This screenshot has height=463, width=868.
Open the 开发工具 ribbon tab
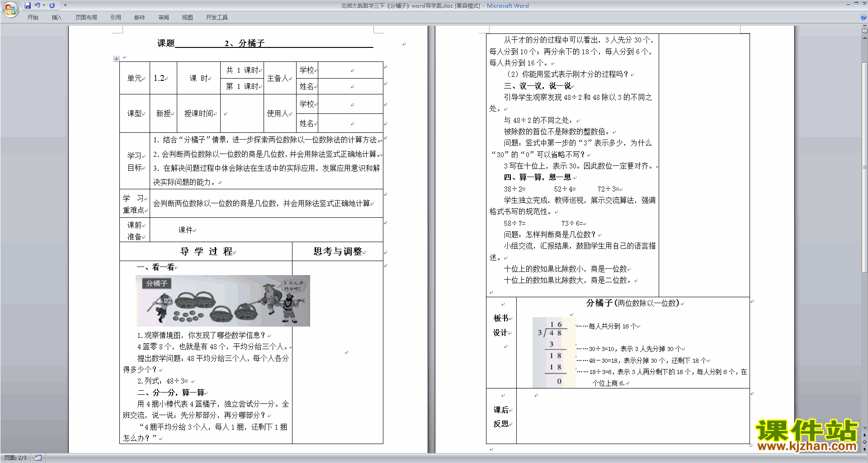[217, 18]
